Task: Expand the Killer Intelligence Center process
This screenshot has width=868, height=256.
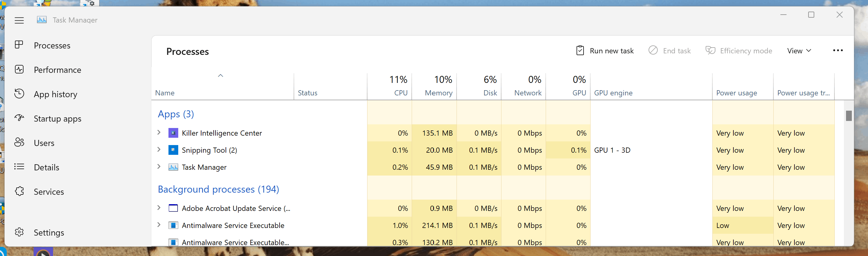Action: 159,133
